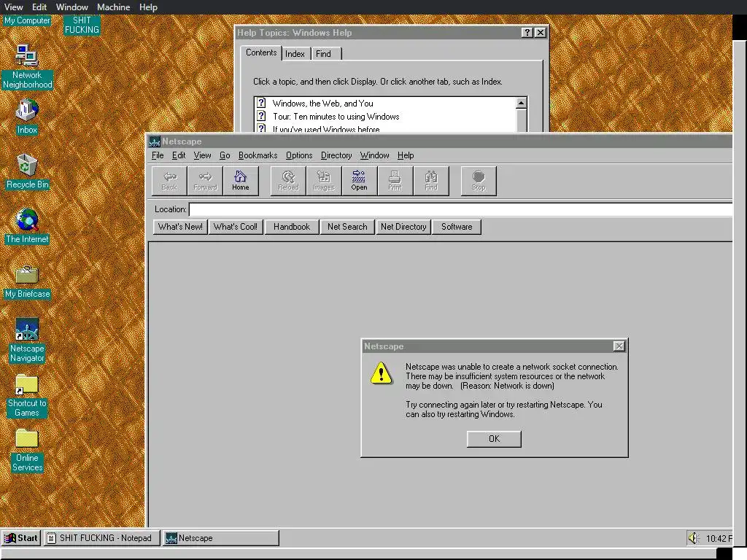Click the Netscape window title bar icon
Screen dimensions: 747x560
coord(155,142)
